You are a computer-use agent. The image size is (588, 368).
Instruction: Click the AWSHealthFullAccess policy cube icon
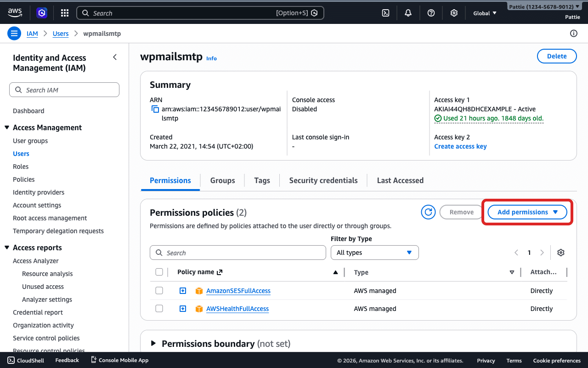[199, 309]
